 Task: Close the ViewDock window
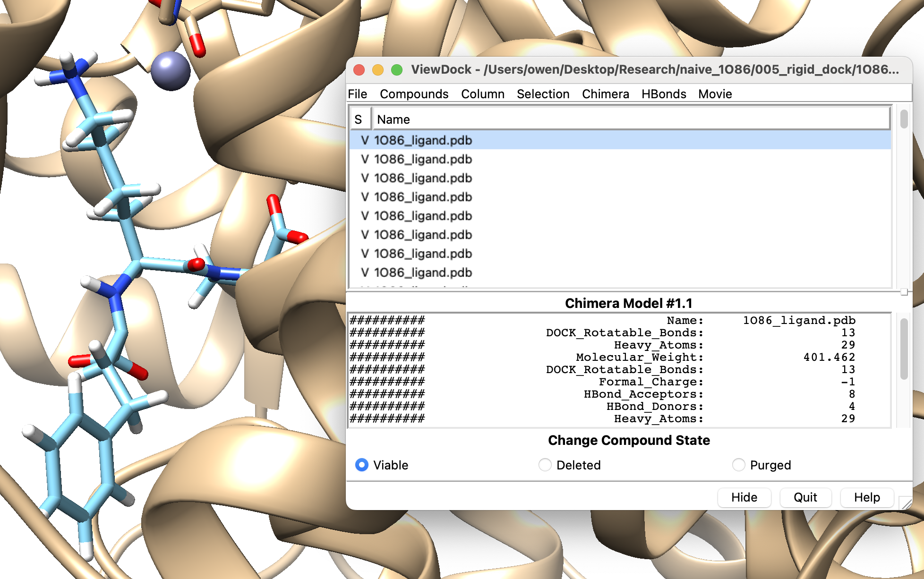click(x=359, y=70)
